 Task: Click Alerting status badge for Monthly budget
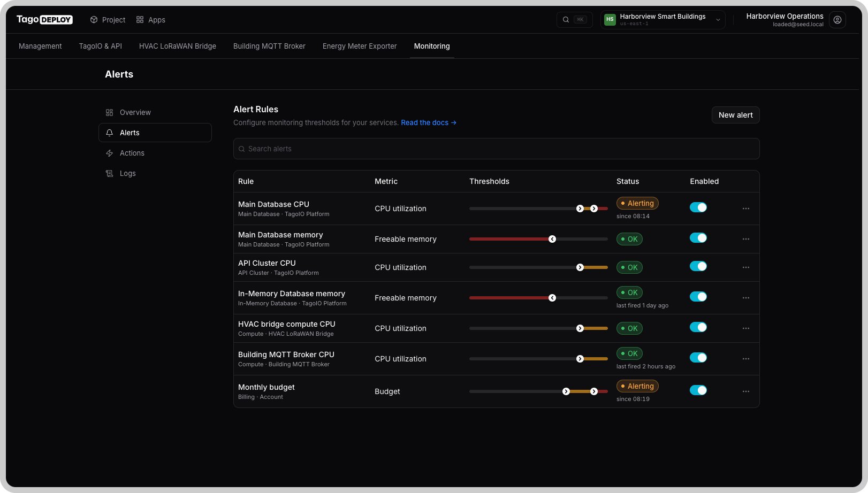point(637,386)
